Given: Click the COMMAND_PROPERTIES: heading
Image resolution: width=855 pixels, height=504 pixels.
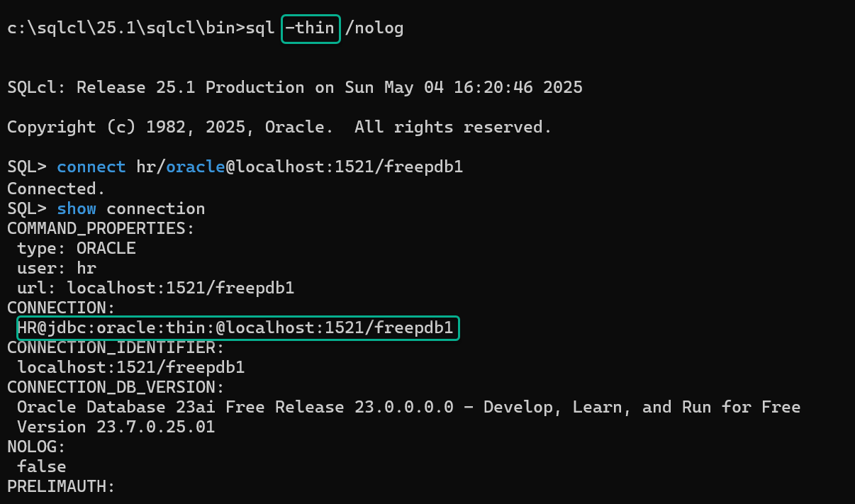Looking at the screenshot, I should click(101, 228).
